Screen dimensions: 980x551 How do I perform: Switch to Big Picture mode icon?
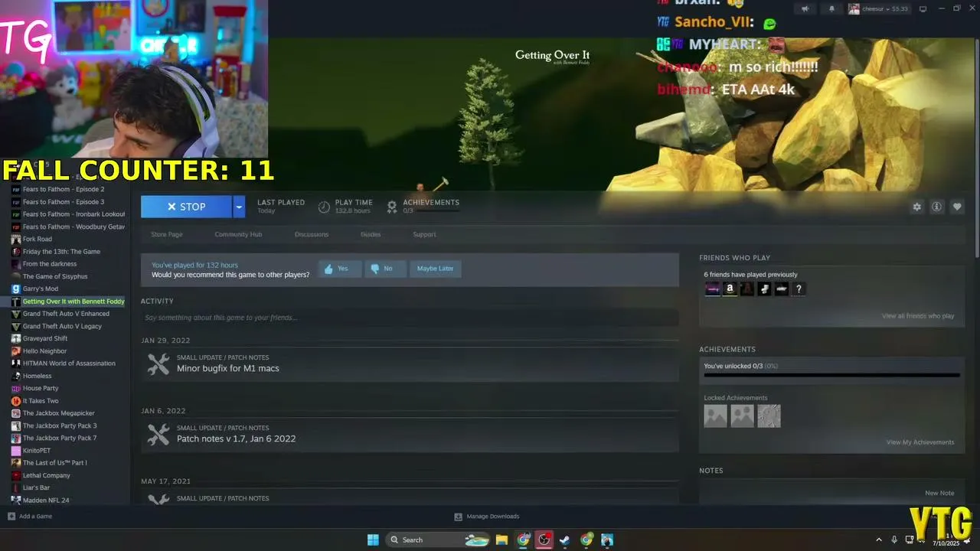coord(923,8)
